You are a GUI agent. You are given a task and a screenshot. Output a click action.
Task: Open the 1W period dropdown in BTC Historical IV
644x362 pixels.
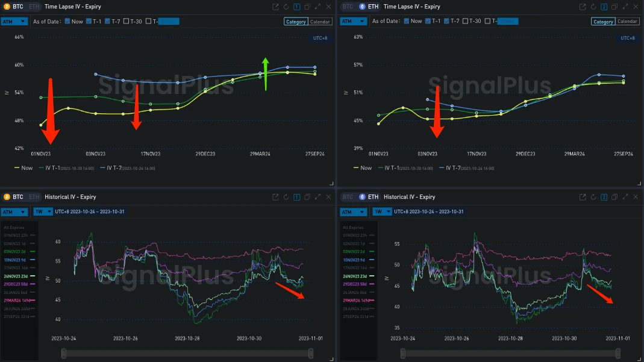42,212
